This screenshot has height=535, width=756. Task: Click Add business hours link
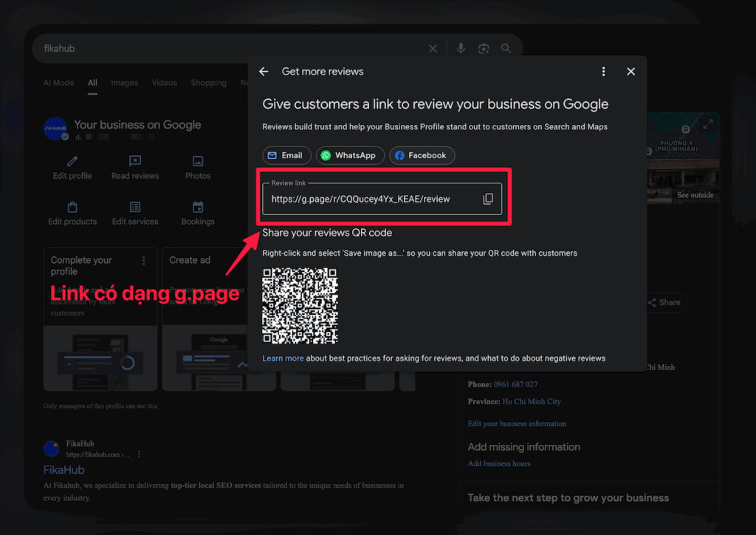tap(499, 463)
